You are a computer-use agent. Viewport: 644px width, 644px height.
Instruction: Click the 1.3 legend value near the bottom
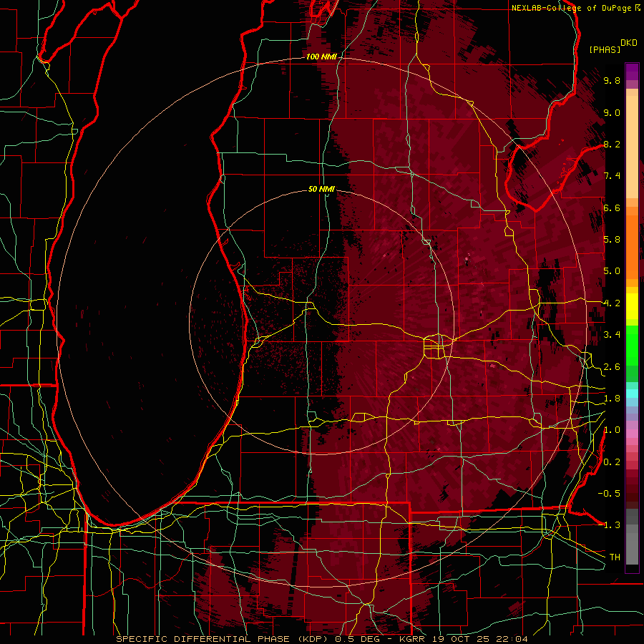pos(612,525)
